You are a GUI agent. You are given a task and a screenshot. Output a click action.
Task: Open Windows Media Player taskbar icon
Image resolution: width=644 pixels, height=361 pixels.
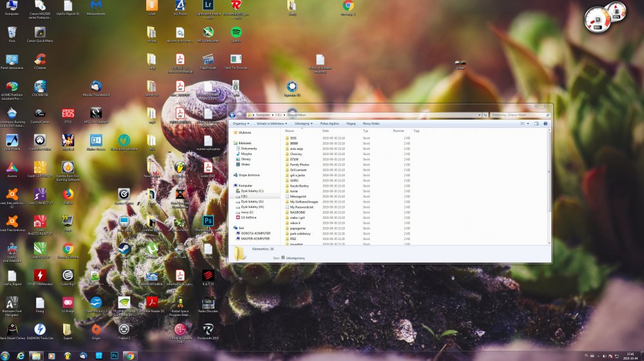pyautogui.click(x=52, y=356)
